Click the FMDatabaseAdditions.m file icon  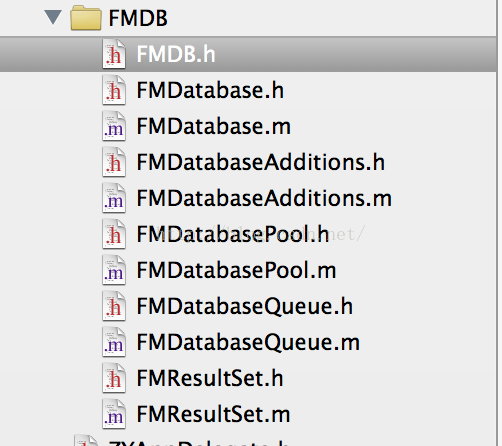[x=114, y=198]
